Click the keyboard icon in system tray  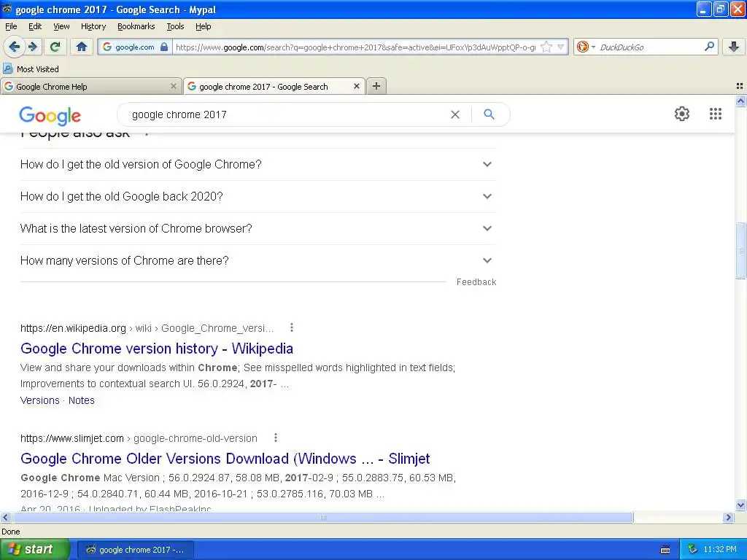pyautogui.click(x=665, y=550)
